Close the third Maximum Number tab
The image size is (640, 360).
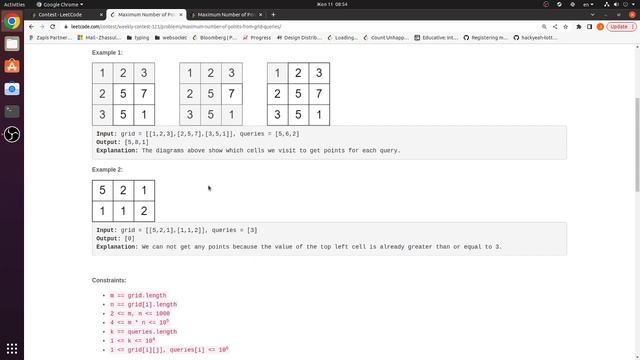261,15
